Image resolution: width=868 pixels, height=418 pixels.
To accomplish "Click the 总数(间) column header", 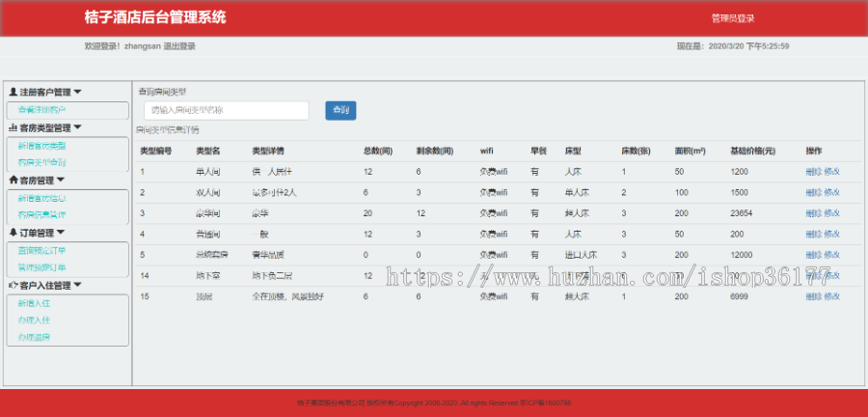I will pos(378,151).
